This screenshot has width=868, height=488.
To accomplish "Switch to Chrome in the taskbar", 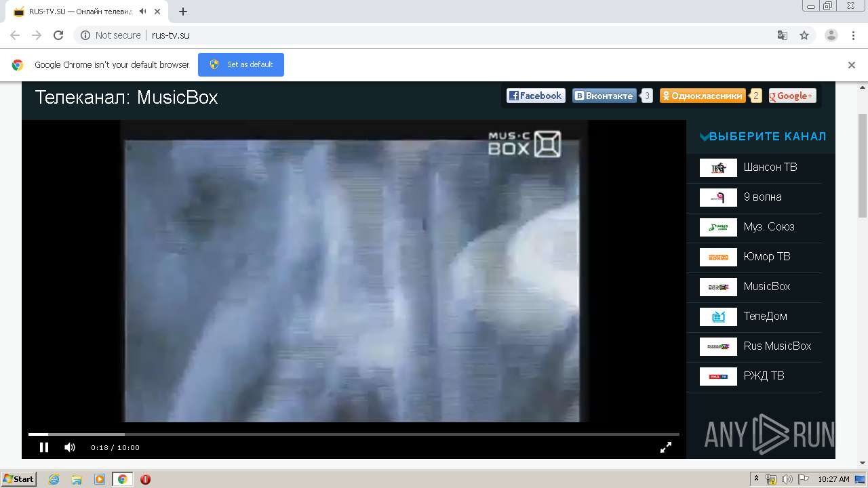I will coord(122,479).
